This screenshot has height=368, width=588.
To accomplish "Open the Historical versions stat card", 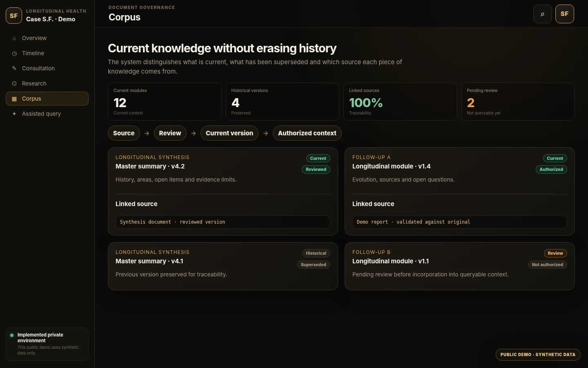I will [282, 102].
